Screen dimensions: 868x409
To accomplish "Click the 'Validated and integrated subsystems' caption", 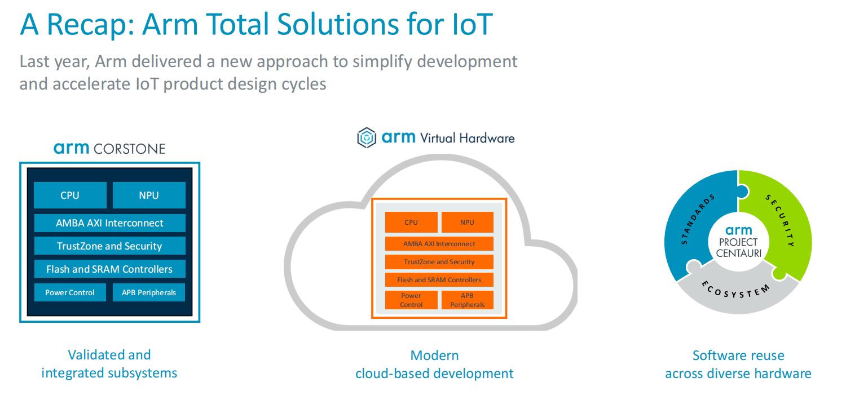I will tap(109, 364).
